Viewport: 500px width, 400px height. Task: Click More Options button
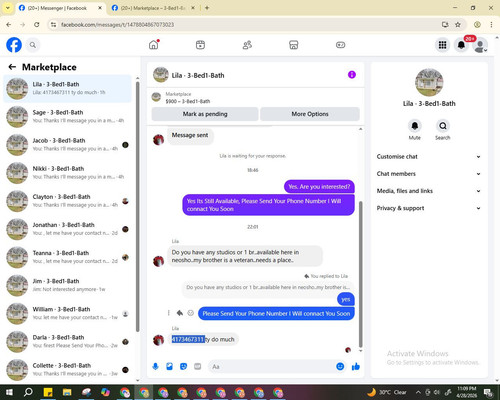[x=310, y=114]
